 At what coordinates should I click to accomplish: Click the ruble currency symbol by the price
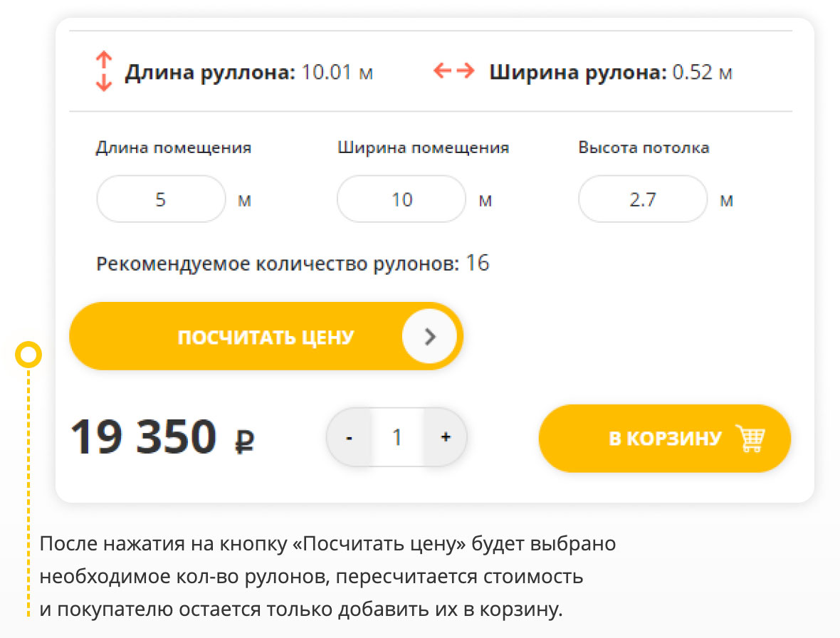click(x=245, y=441)
